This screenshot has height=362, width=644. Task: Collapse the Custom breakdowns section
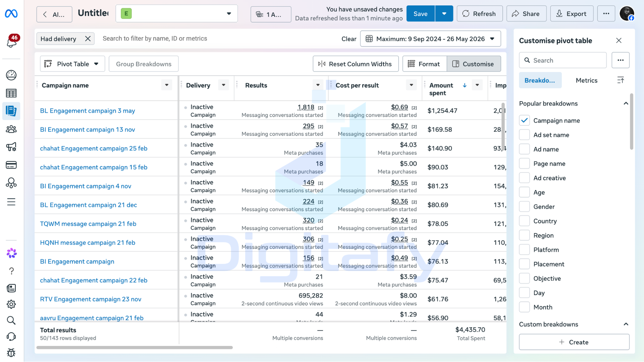coord(626,324)
